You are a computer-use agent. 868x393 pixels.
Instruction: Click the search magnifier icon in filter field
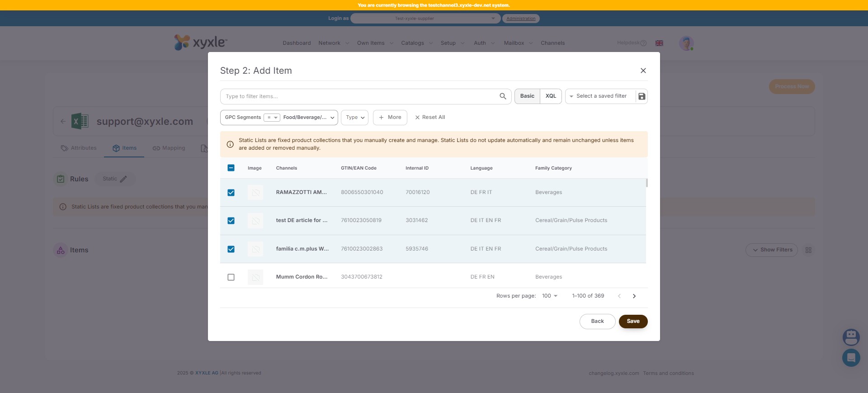click(x=503, y=96)
